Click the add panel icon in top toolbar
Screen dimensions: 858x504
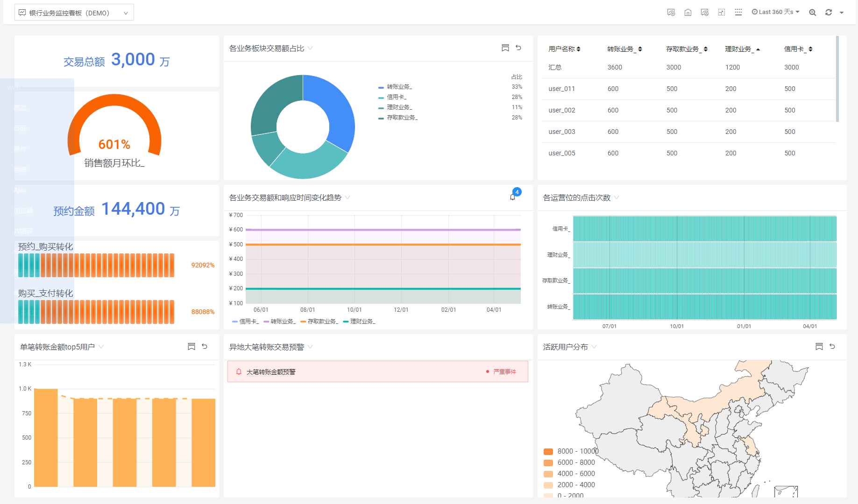point(671,13)
